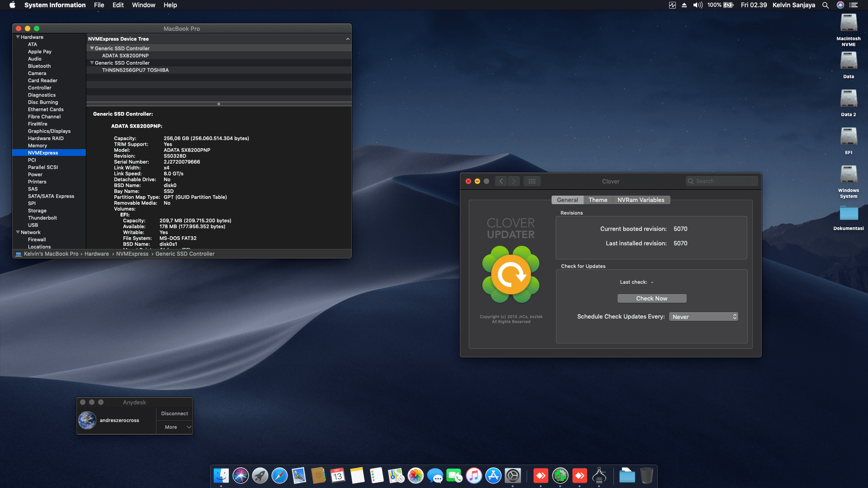Open the Dokumentasi folder on desktop

click(x=848, y=213)
